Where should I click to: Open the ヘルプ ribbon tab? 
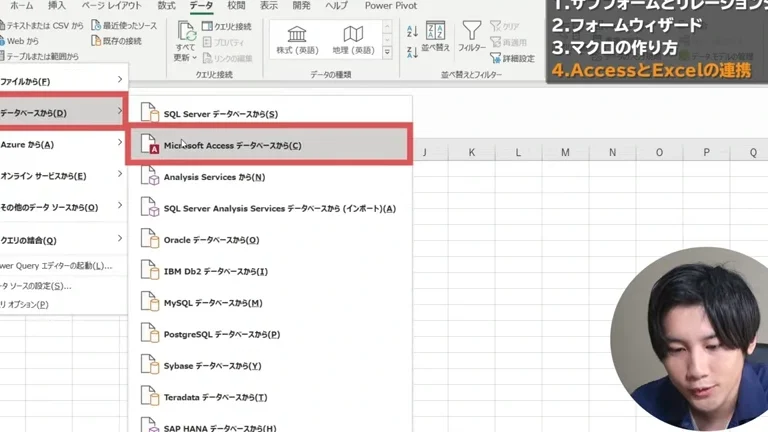[x=337, y=6]
